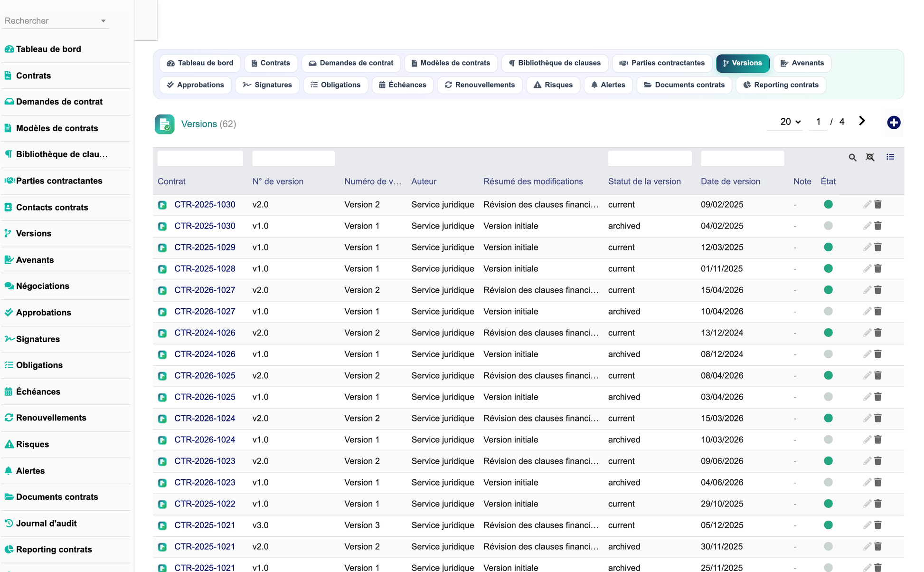Open the Avenants tab
Screen dimensions: 924x572
[802, 63]
